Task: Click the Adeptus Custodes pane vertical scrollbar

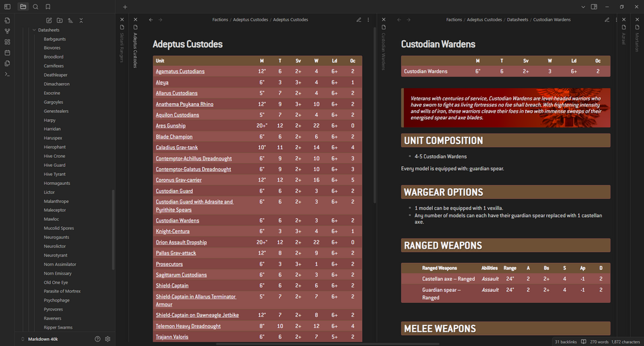Action: pos(375,115)
